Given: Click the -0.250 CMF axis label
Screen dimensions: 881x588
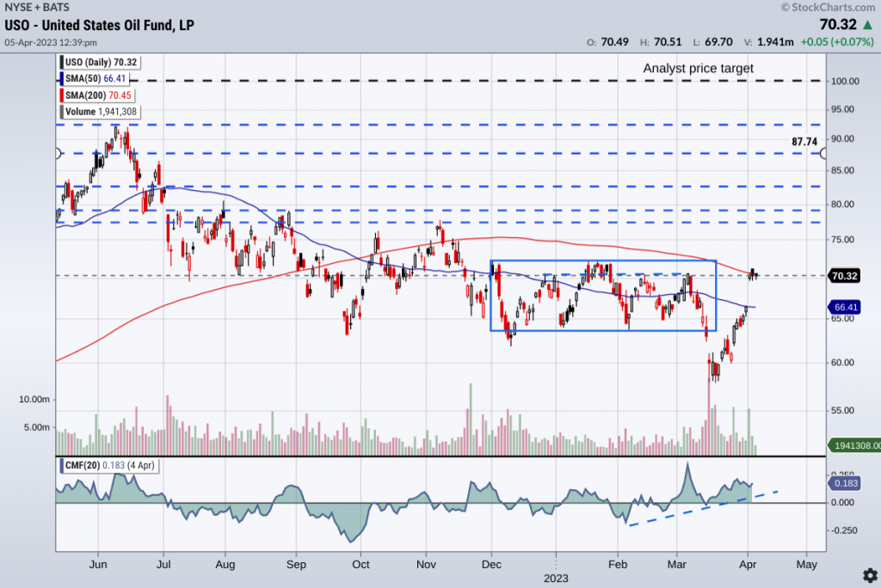Looking at the screenshot, I should coord(843,530).
